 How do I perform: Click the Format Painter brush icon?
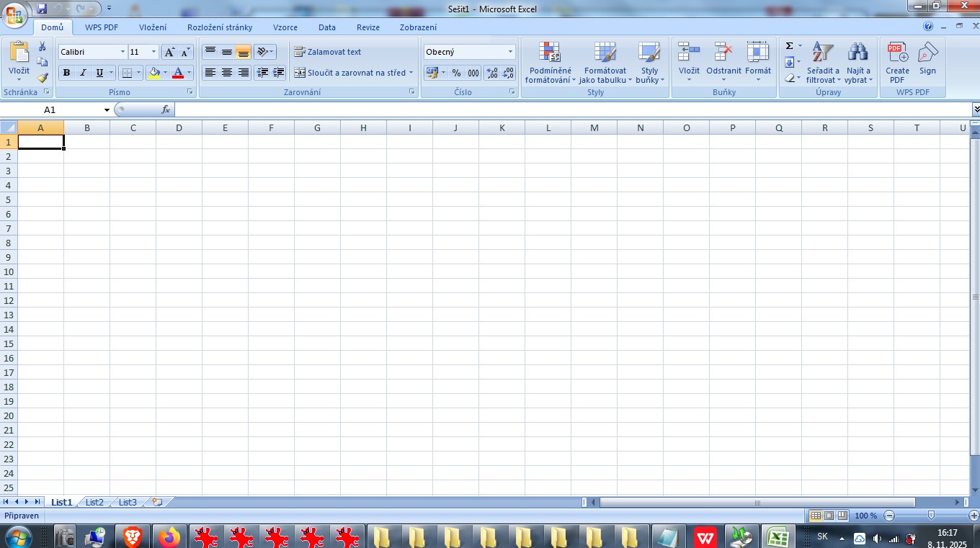click(x=43, y=78)
